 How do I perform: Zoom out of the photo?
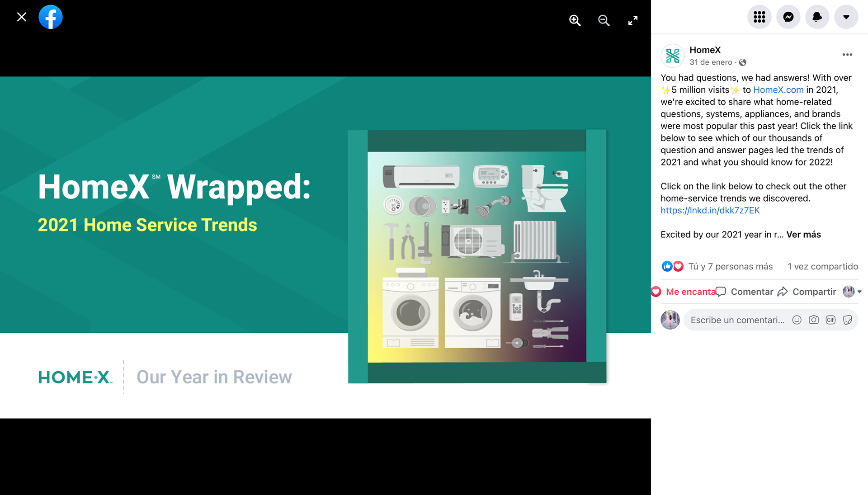tap(604, 20)
